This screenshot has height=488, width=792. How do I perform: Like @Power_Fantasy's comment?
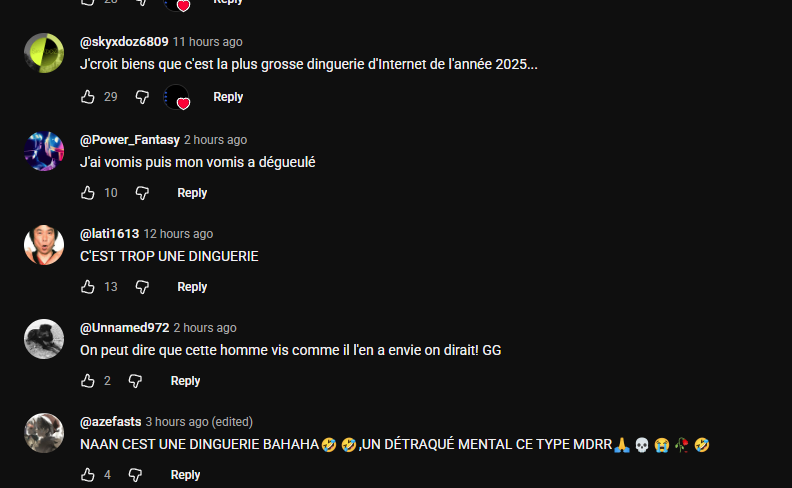click(88, 193)
